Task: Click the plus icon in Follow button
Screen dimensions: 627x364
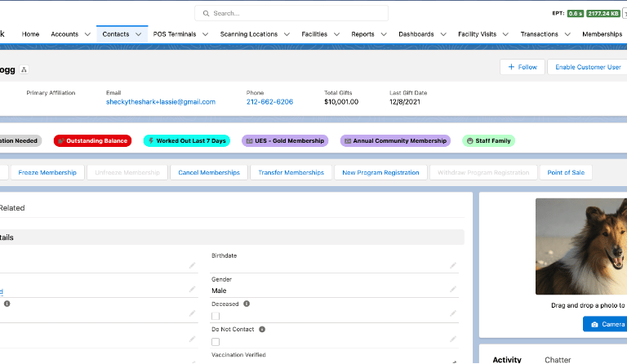Action: click(x=511, y=67)
